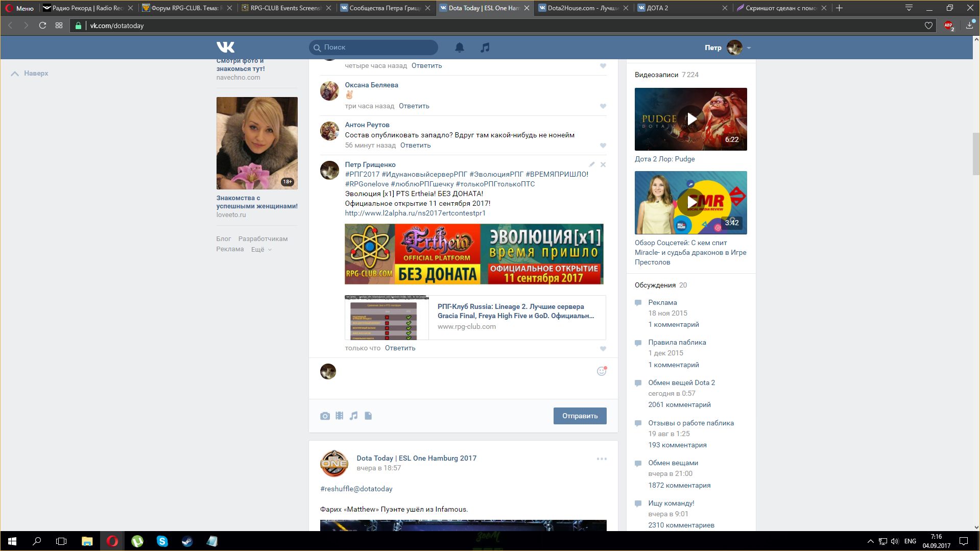Switch ENG keyboard language indicator
Viewport: 980px width, 551px height.
click(x=910, y=541)
